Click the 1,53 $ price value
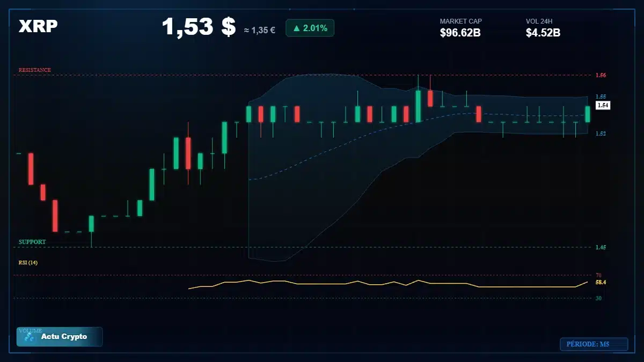The height and width of the screenshot is (362, 644). click(x=199, y=27)
